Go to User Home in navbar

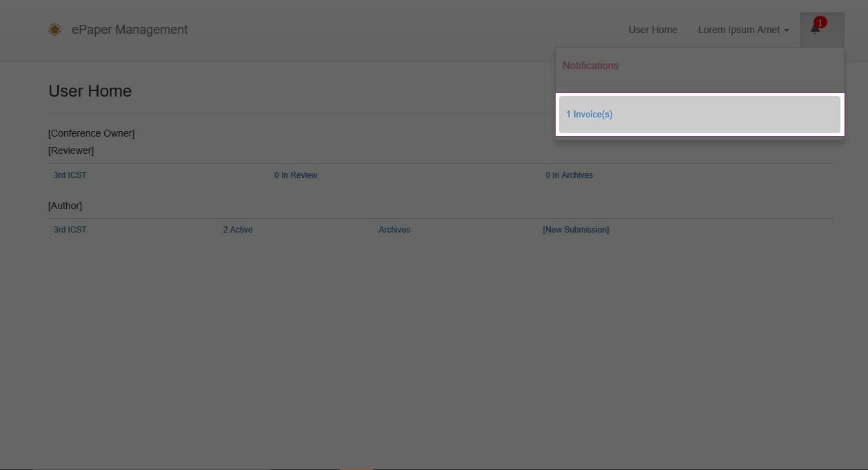653,30
